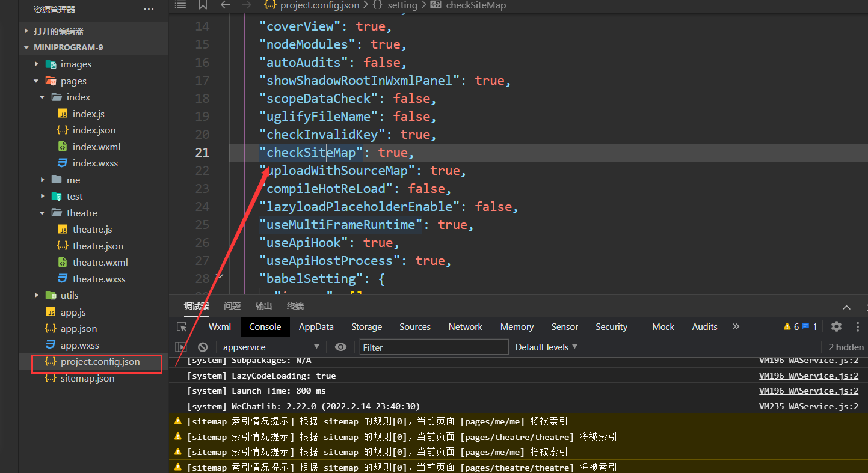Select the element inspect picker icon
Image resolution: width=868 pixels, height=473 pixels.
point(182,327)
